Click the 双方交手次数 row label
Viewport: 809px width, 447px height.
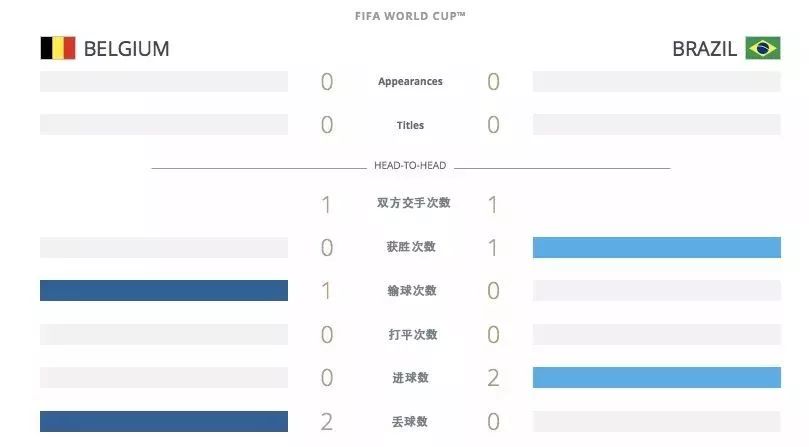coord(413,203)
